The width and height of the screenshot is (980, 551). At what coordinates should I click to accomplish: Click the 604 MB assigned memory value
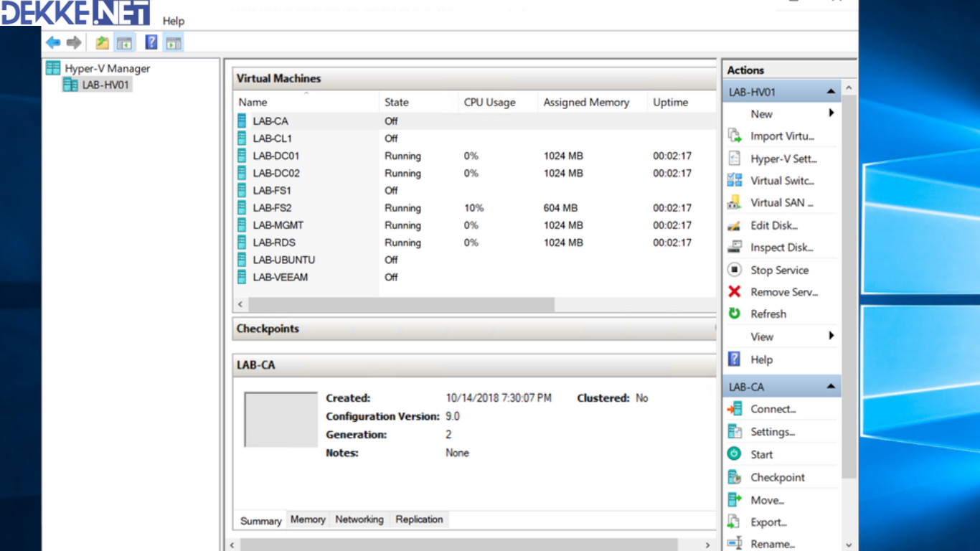560,208
